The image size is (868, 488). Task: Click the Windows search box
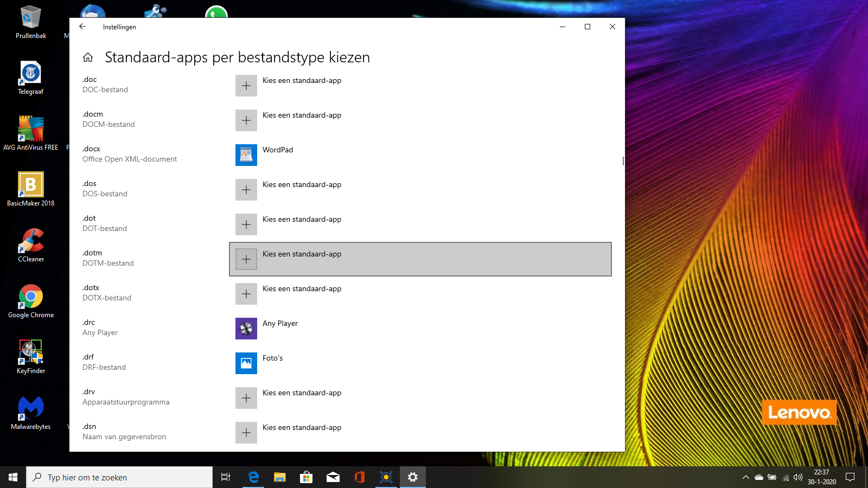tap(119, 477)
